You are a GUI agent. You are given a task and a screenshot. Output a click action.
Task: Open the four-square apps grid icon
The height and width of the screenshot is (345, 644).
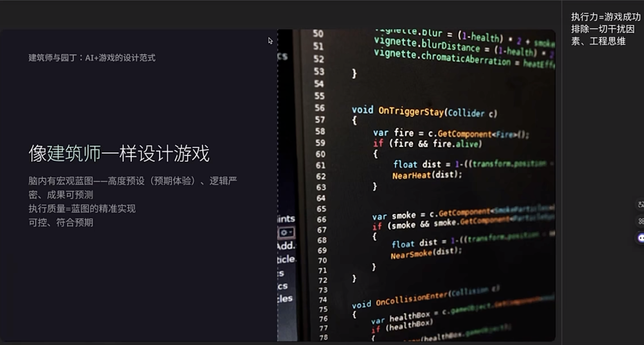pos(640,221)
